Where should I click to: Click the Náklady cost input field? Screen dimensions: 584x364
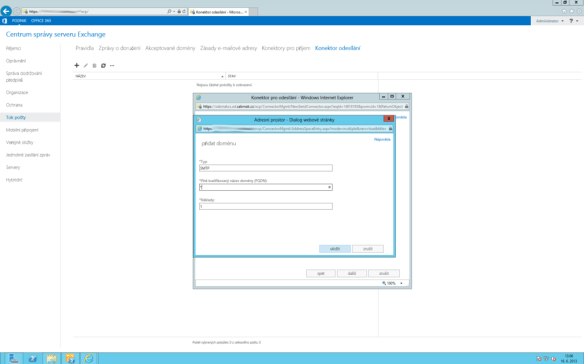point(266,206)
